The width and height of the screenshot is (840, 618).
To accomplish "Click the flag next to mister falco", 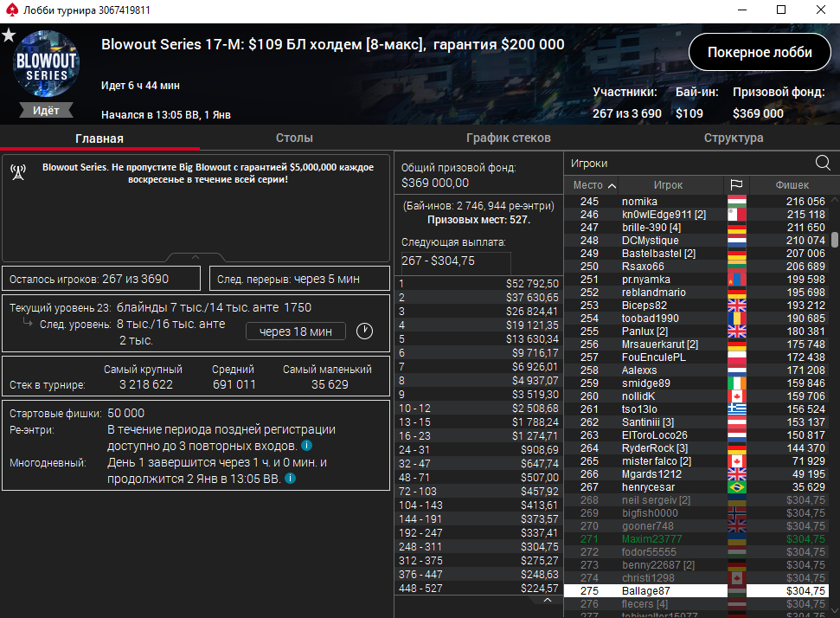I will pos(736,461).
